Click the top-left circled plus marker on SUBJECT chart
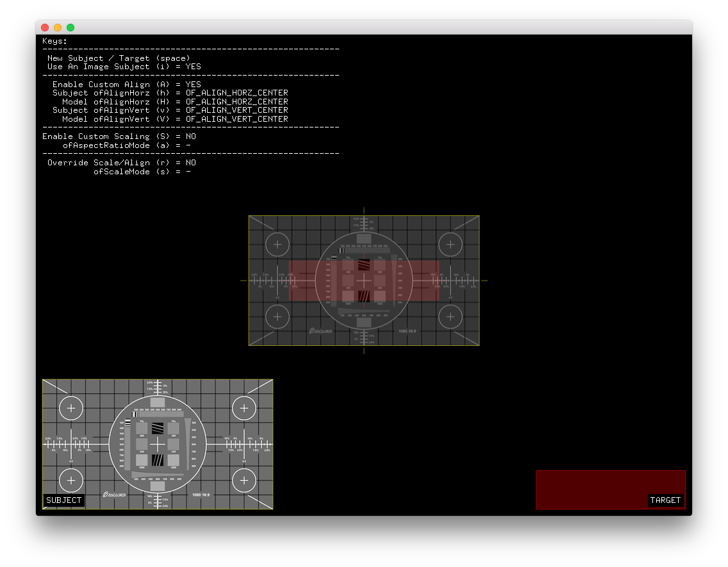The height and width of the screenshot is (567, 728). (x=70, y=407)
